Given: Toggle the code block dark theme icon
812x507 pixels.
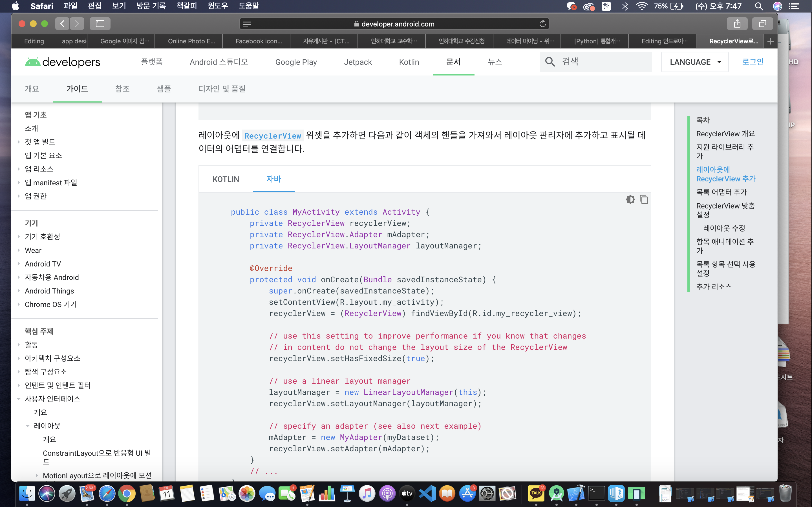Looking at the screenshot, I should (630, 199).
